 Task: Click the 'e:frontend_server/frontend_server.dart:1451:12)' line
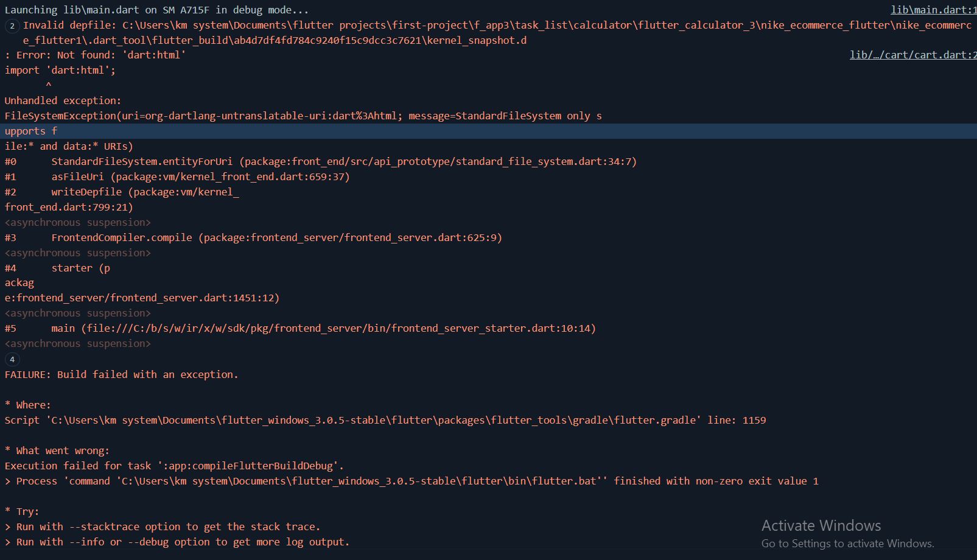(142, 298)
